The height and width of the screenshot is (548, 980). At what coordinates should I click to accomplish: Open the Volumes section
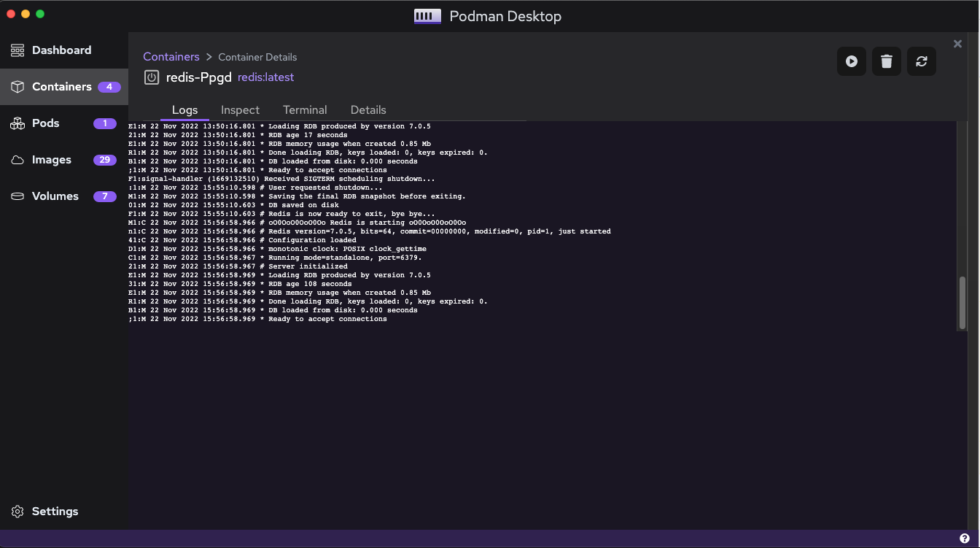55,196
